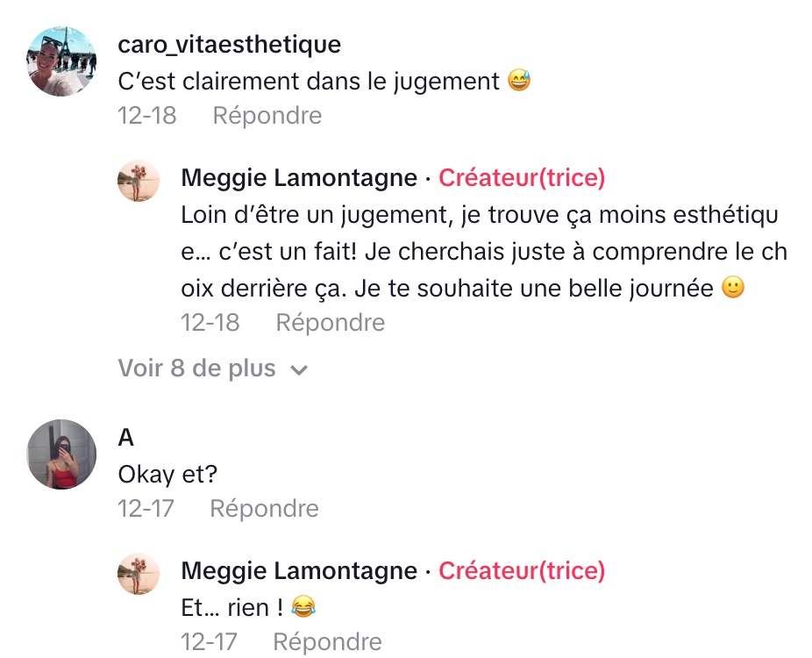
Task: Reply to the 'Et… rien !' comment
Action: [x=327, y=642]
